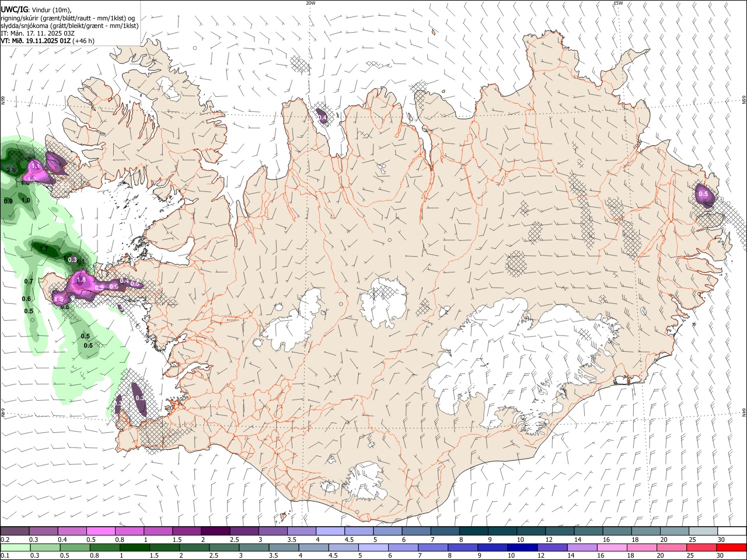Click the navy blue swatch between 10 and 12
The height and width of the screenshot is (560, 747).
521,547
